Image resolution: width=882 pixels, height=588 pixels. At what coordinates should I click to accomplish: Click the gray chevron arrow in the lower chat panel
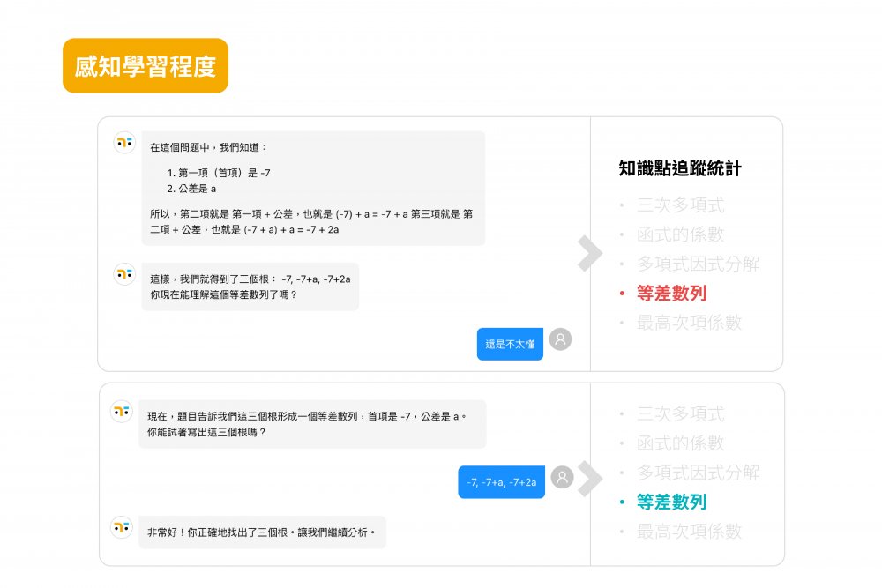(x=588, y=480)
